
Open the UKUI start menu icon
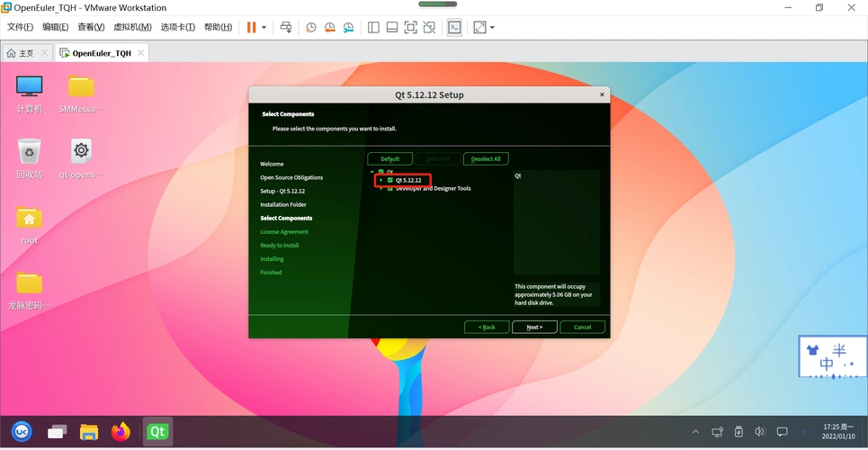click(x=22, y=432)
